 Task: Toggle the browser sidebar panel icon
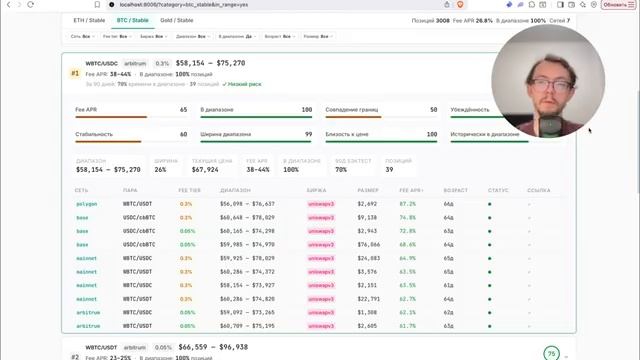pos(560,5)
